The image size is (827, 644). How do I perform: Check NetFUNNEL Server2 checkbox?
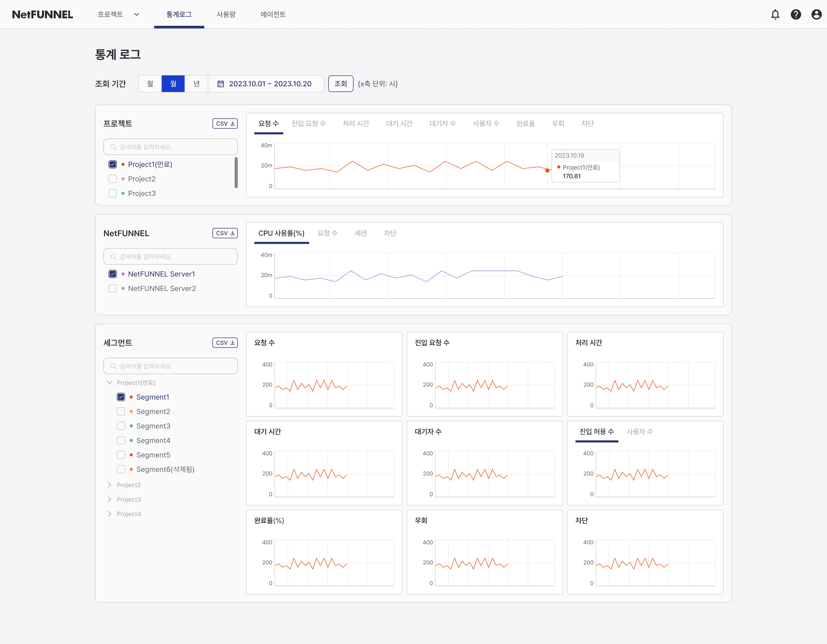tap(112, 288)
